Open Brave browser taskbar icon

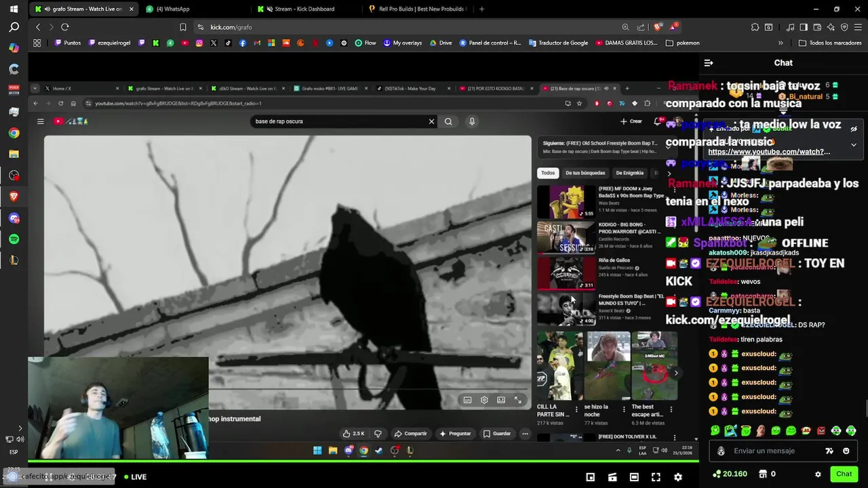14,197
